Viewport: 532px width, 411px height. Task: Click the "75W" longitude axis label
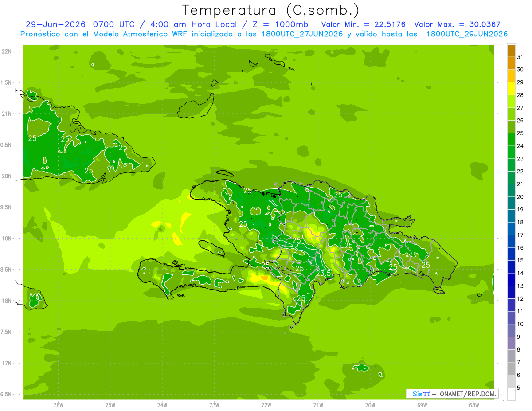pos(110,405)
